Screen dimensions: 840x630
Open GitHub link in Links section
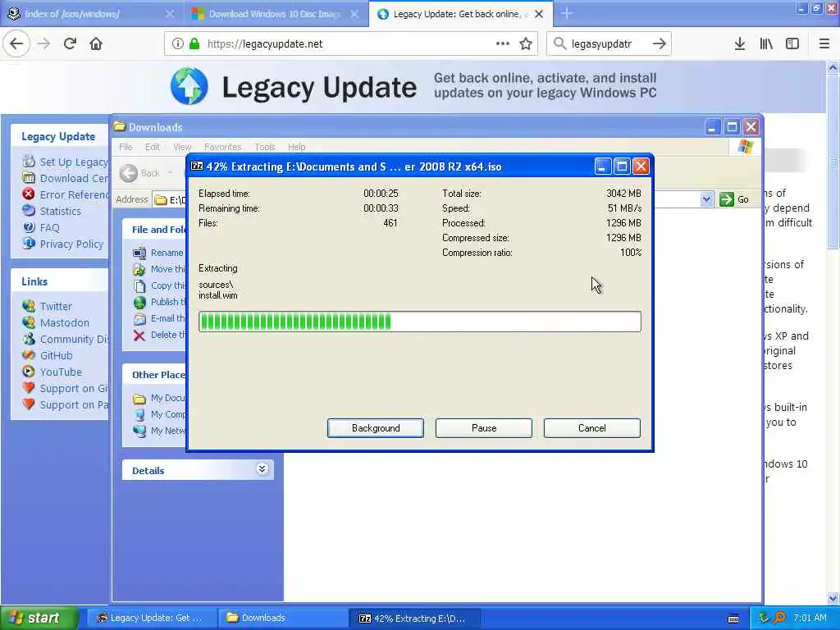[56, 356]
